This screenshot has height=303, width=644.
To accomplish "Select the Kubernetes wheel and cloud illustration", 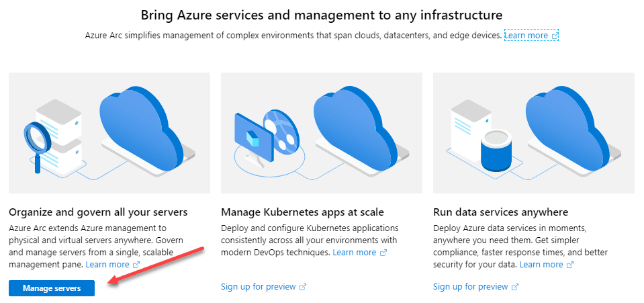I will point(322,133).
